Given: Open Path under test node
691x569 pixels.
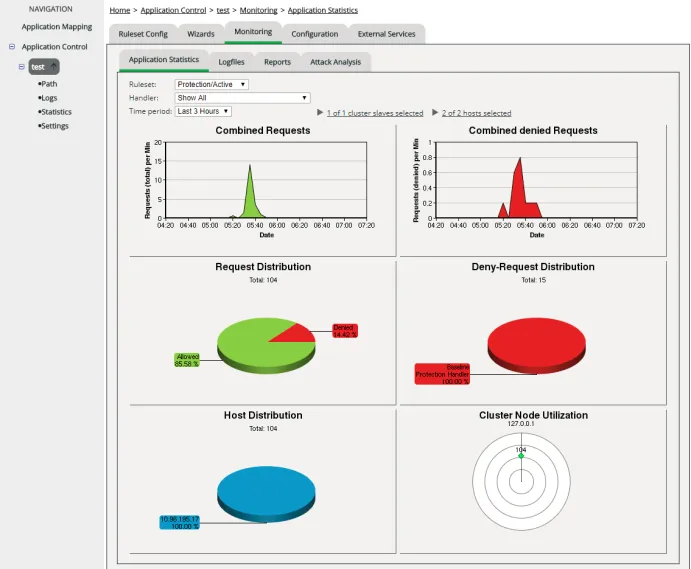Looking at the screenshot, I should click(x=49, y=84).
